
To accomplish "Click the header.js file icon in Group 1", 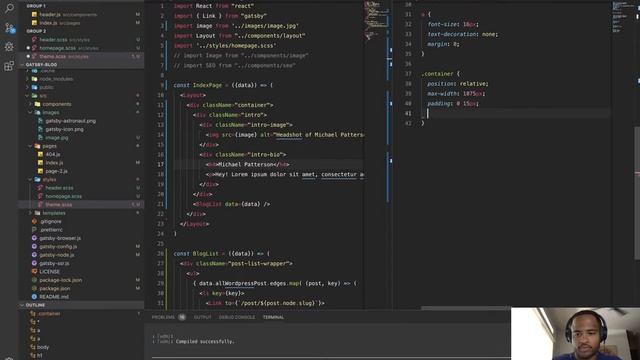I will coord(34,15).
